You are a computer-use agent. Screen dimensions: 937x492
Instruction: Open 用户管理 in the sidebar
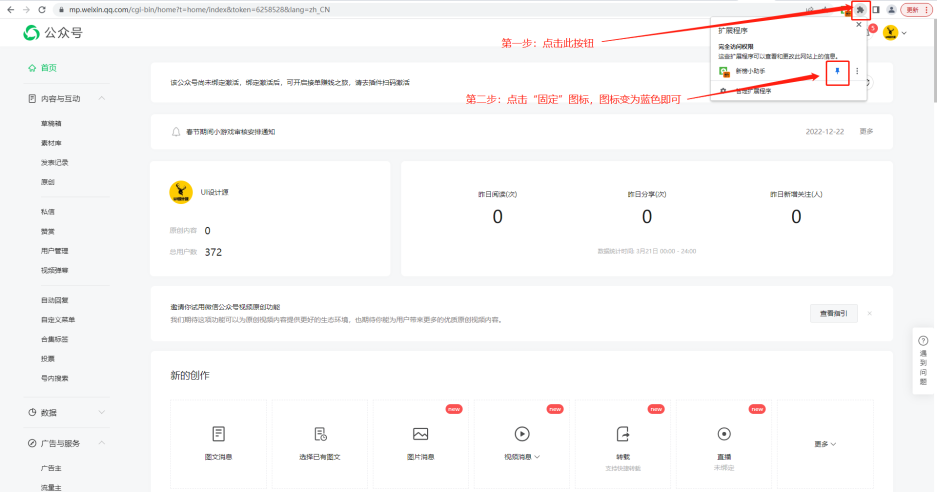point(54,251)
